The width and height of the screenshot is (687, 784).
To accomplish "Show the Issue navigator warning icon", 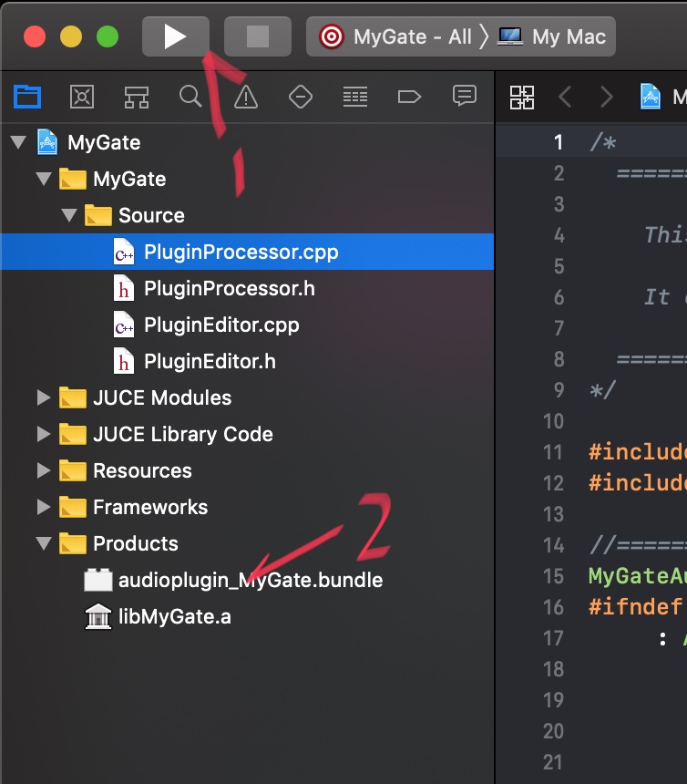I will [245, 96].
